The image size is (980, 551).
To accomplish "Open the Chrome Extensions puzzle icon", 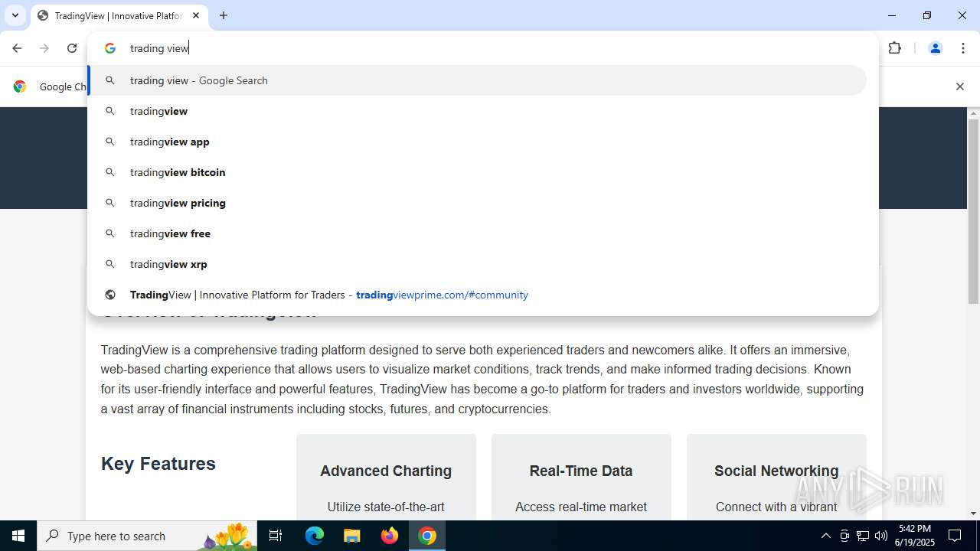I will (895, 48).
